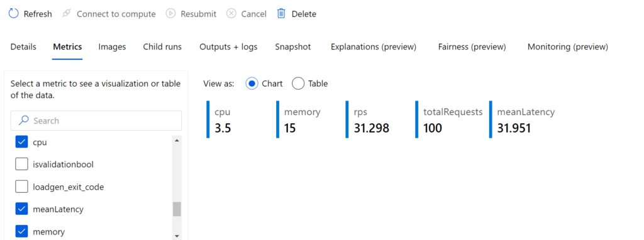This screenshot has height=240, width=644.
Task: Click the Delete trash can icon
Action: pos(281,14)
